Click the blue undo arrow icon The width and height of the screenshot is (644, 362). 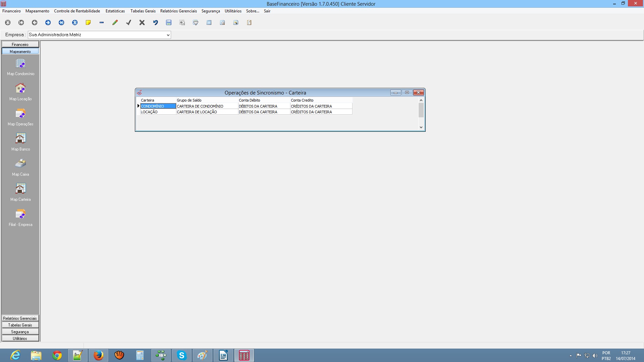155,22
